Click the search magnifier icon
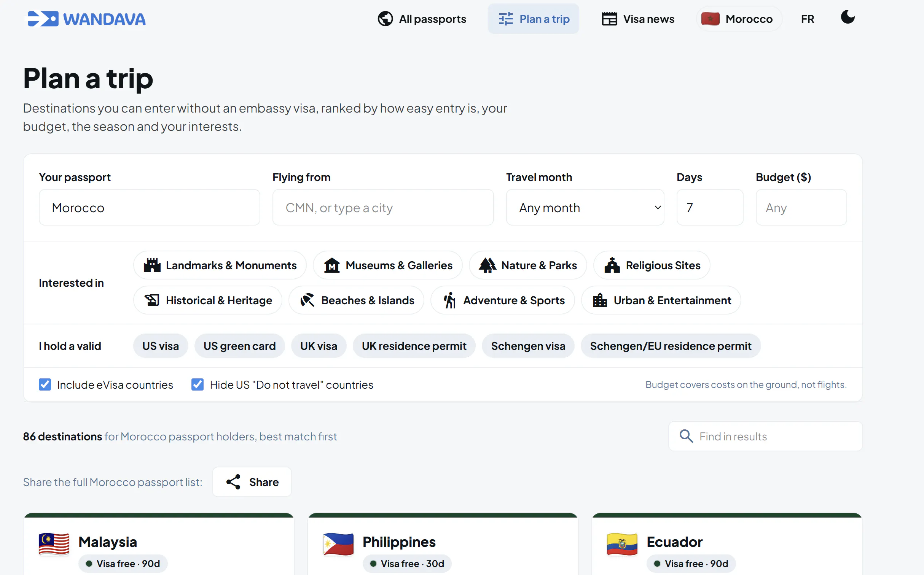This screenshot has height=575, width=924. click(x=686, y=437)
